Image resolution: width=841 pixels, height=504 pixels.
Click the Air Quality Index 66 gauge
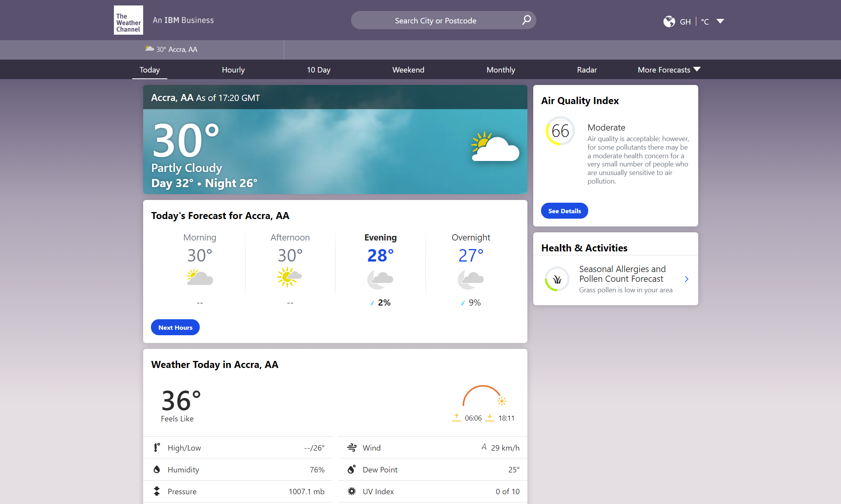(x=560, y=131)
